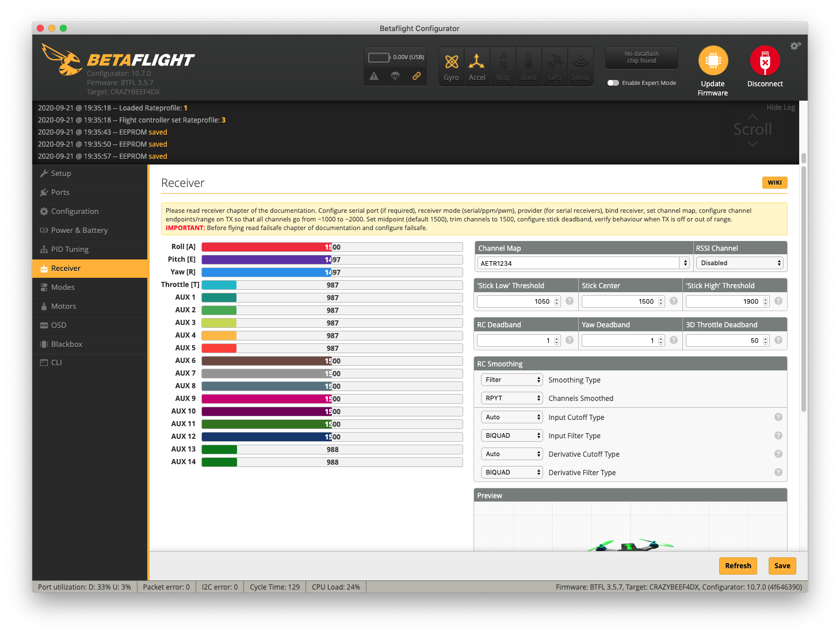The image size is (840, 635).
Task: Click the RC Deadband help icon
Action: [x=570, y=340]
